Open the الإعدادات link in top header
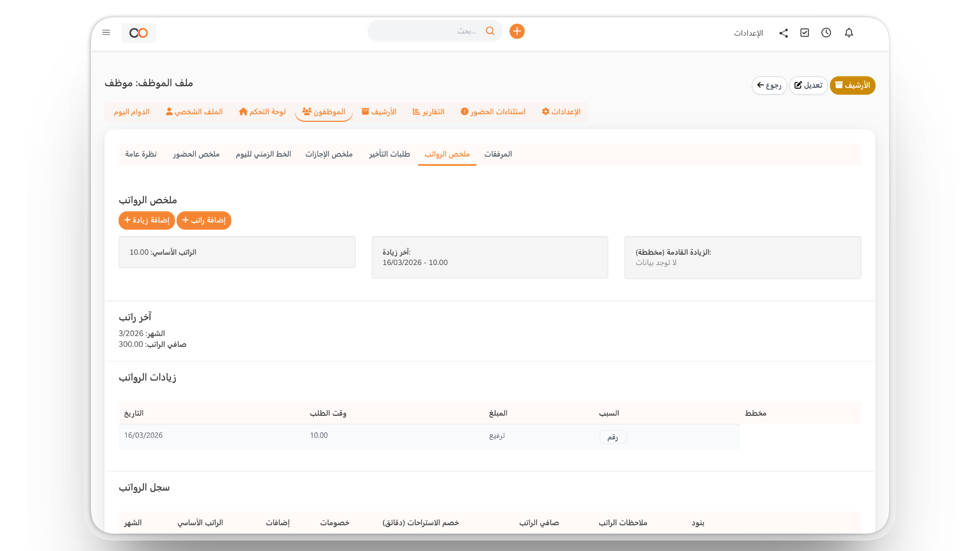 (x=748, y=33)
